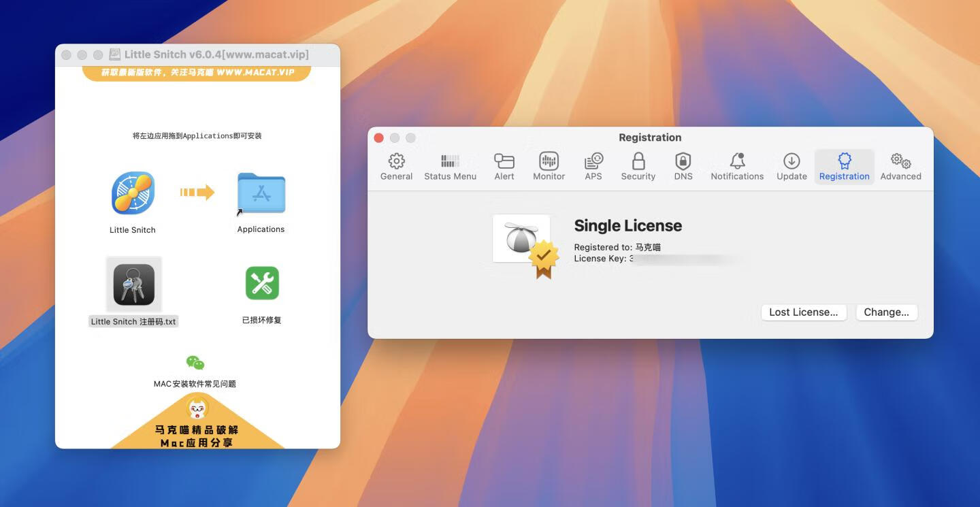
Task: Click the license certificate badge image
Action: point(525,244)
